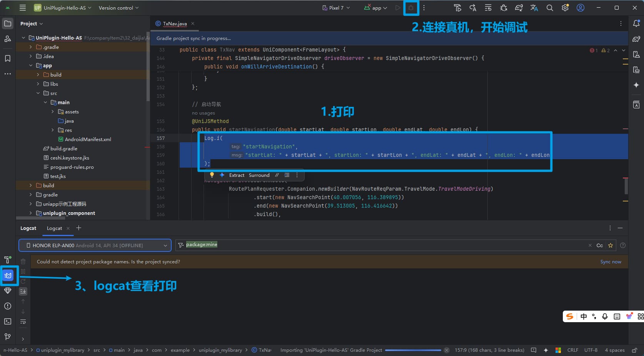The width and height of the screenshot is (644, 356).
Task: Click the Gradle import progress bar
Action: tap(413, 350)
